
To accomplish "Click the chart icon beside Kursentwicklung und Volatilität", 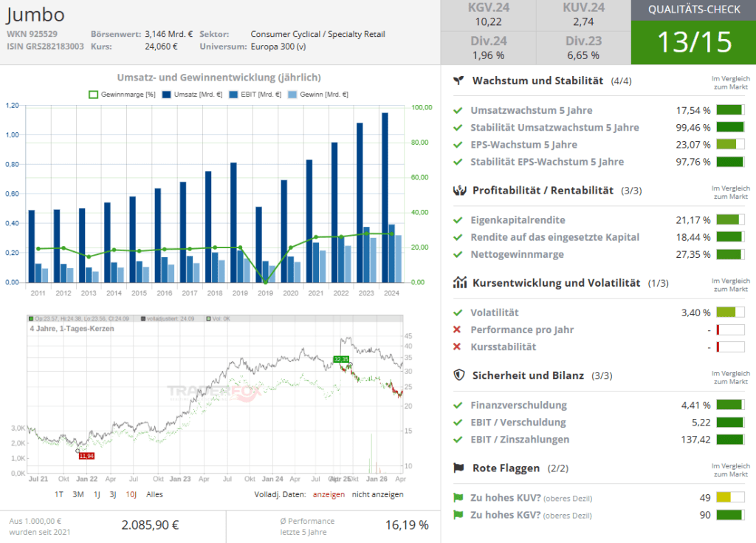I will click(x=458, y=283).
